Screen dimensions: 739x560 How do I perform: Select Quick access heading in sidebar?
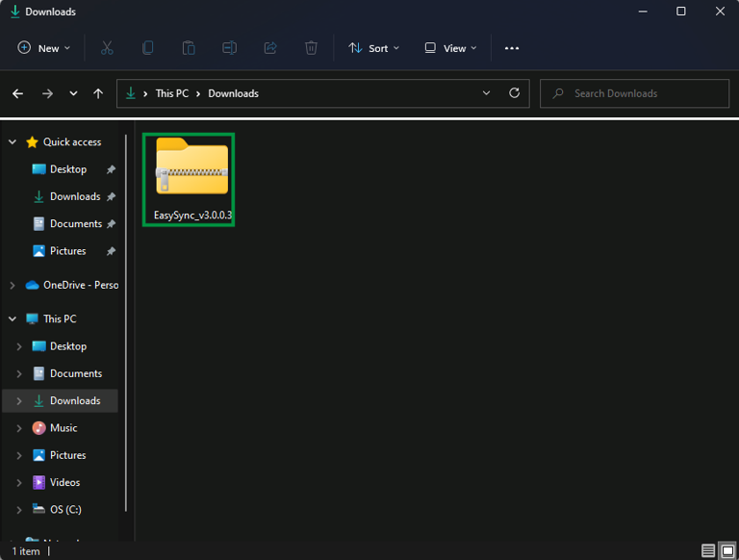(x=64, y=141)
